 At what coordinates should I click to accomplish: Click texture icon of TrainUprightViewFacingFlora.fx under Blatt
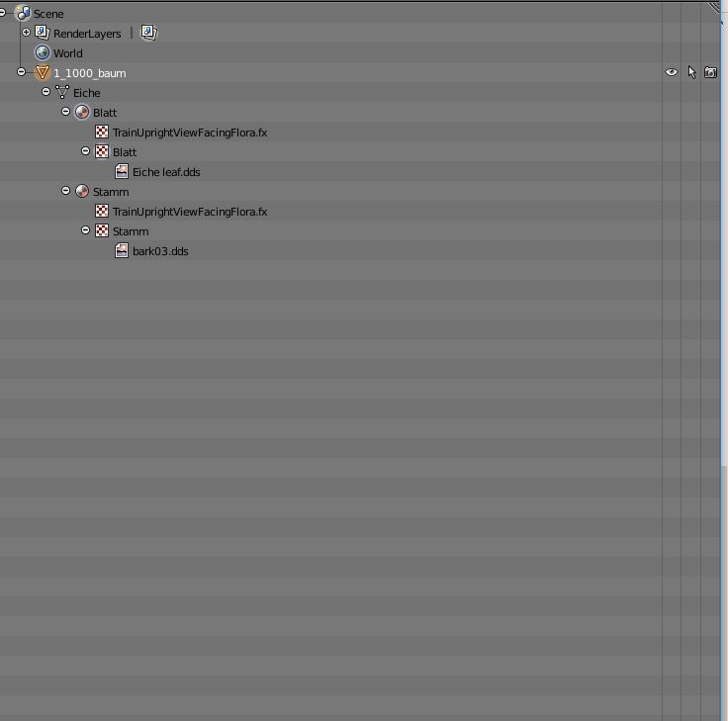pyautogui.click(x=102, y=132)
